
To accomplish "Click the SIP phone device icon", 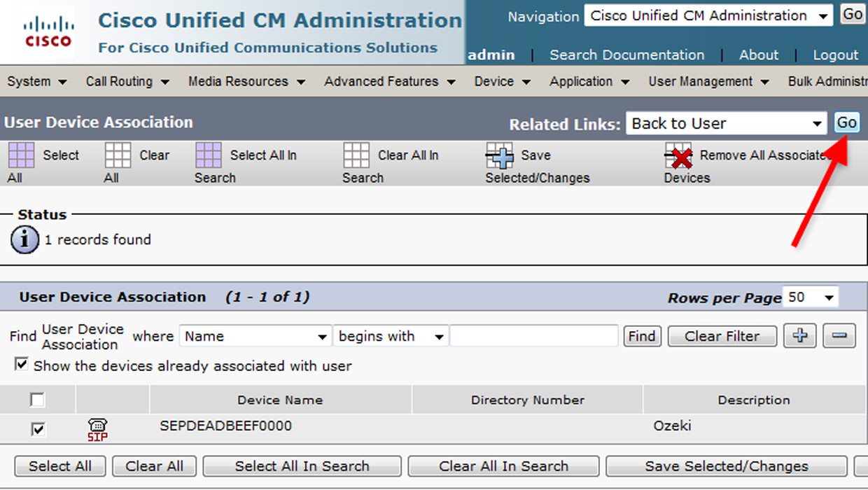I will pyautogui.click(x=97, y=430).
